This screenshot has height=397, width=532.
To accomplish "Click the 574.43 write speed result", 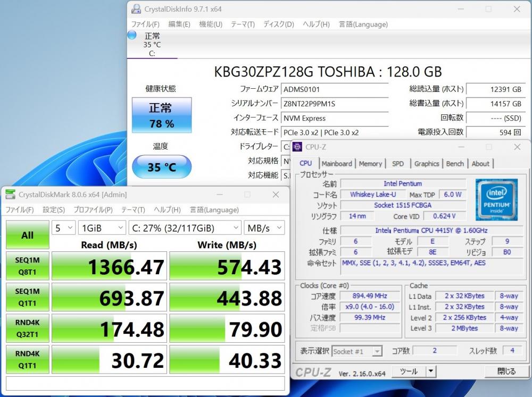I will [x=227, y=266].
